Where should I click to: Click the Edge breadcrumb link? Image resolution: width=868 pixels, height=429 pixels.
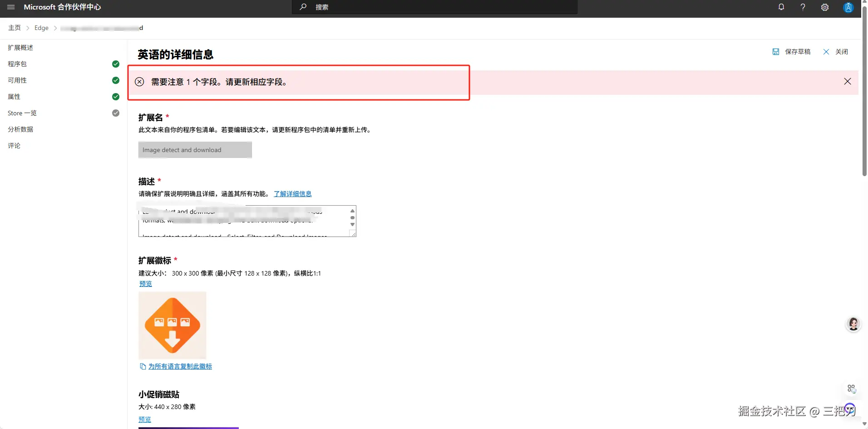coord(41,28)
